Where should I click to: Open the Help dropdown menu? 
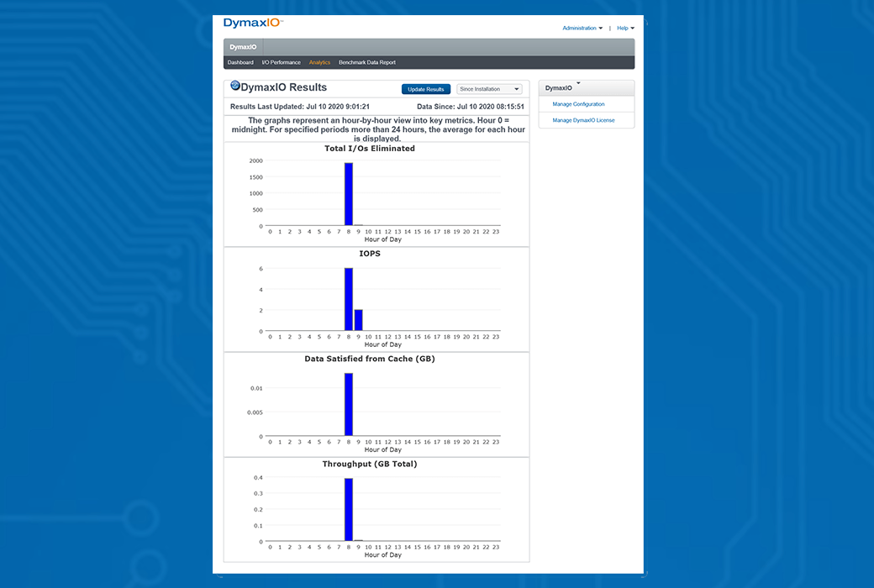pyautogui.click(x=625, y=29)
